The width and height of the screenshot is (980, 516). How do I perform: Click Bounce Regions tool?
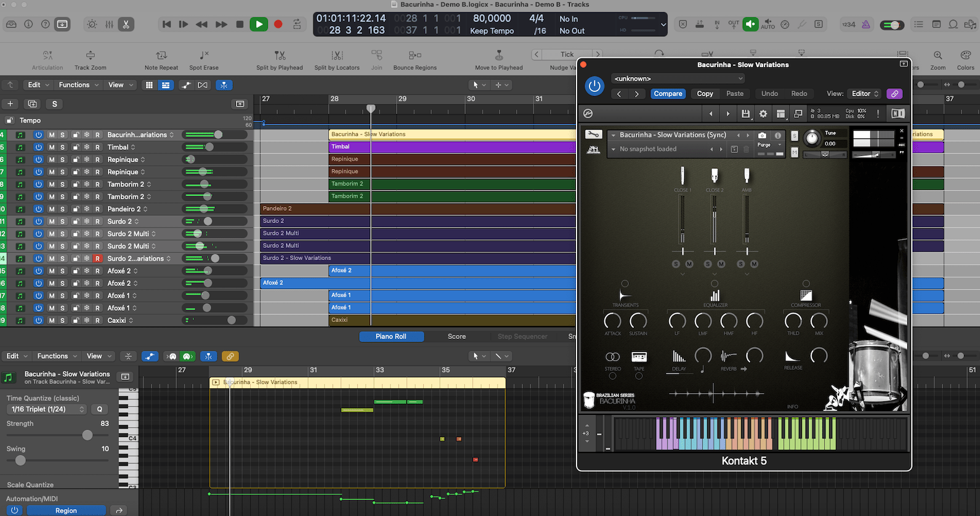(415, 60)
